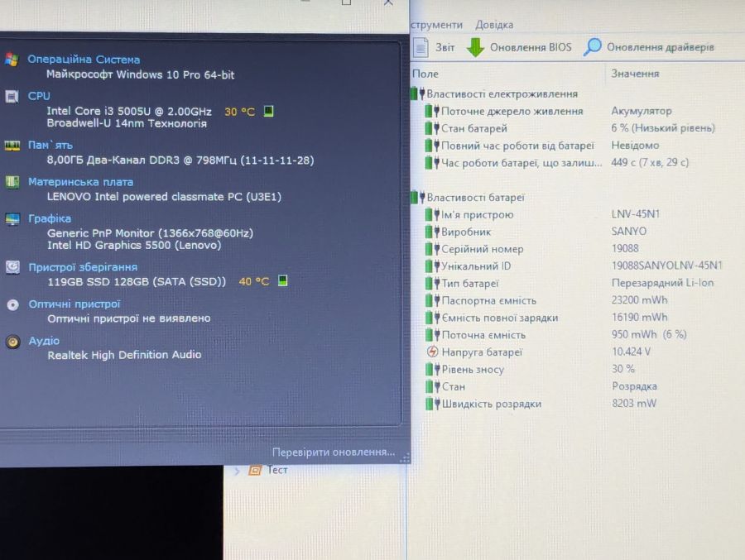Click battery icon next to Швидкість розрядки

(432, 404)
